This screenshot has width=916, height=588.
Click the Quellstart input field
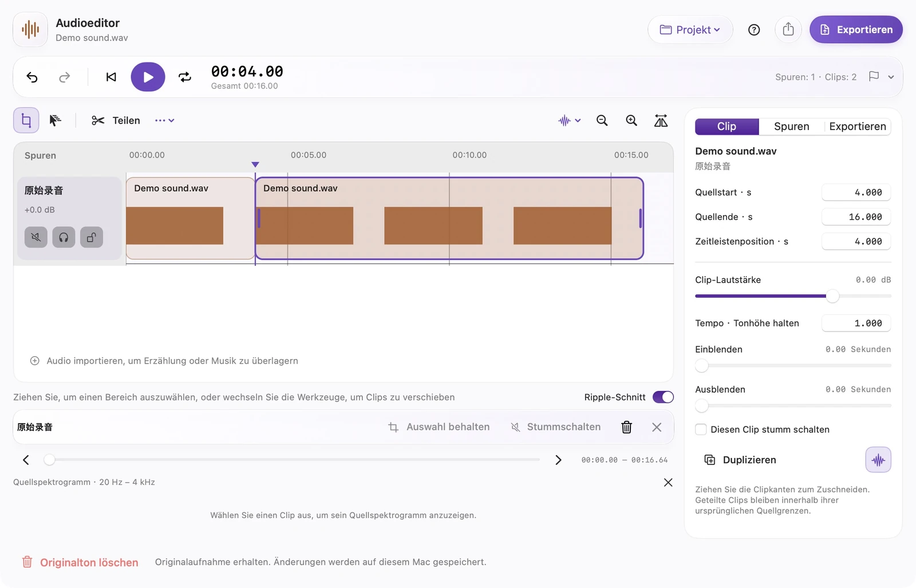pyautogui.click(x=856, y=192)
